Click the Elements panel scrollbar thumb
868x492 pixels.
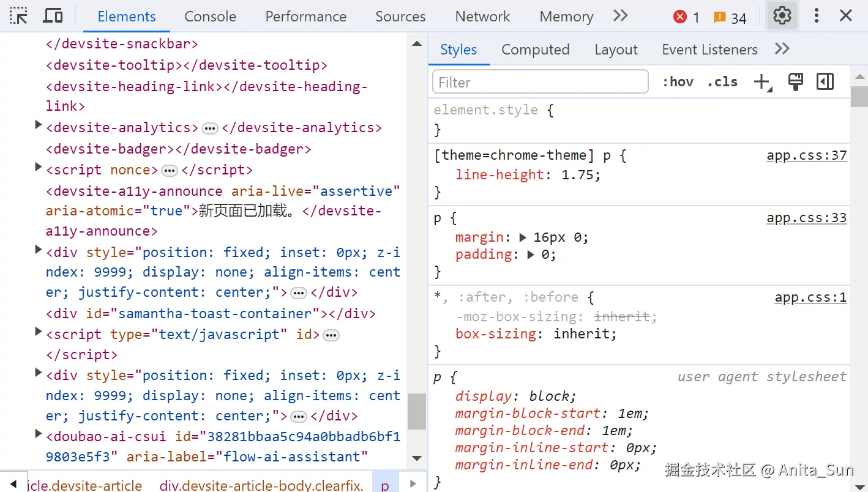417,411
